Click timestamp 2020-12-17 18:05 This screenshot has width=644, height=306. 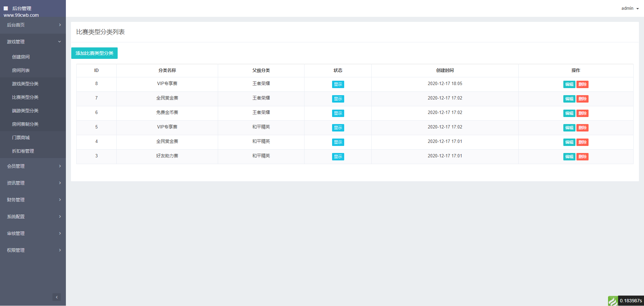(x=445, y=83)
